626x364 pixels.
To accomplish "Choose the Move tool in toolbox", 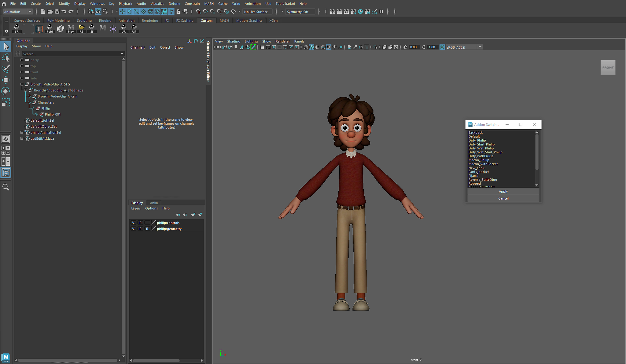I will point(6,80).
